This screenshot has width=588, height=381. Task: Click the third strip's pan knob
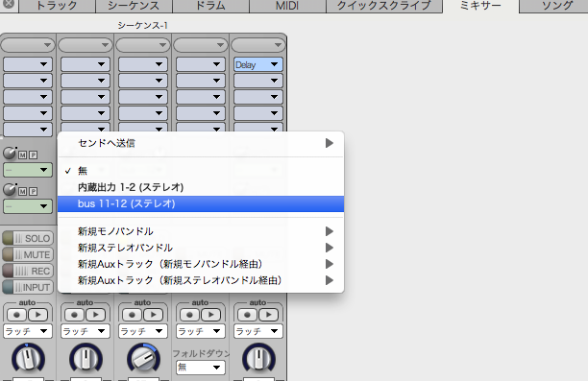tap(143, 359)
